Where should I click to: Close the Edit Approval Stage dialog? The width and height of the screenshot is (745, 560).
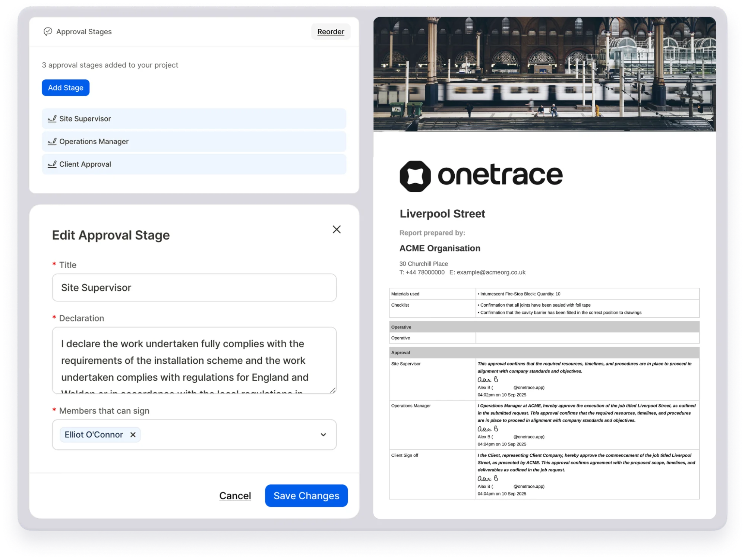click(x=337, y=230)
